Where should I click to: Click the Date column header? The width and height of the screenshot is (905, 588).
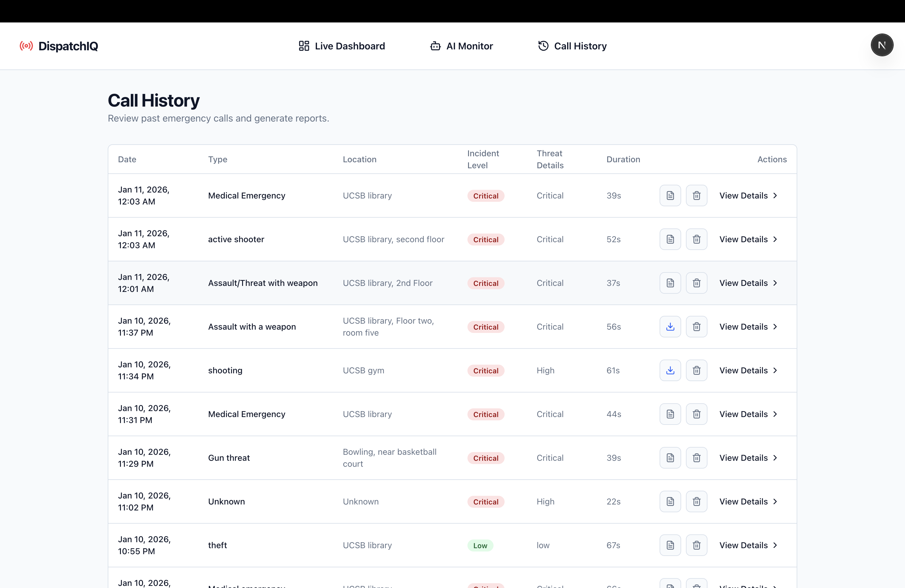pyautogui.click(x=127, y=159)
